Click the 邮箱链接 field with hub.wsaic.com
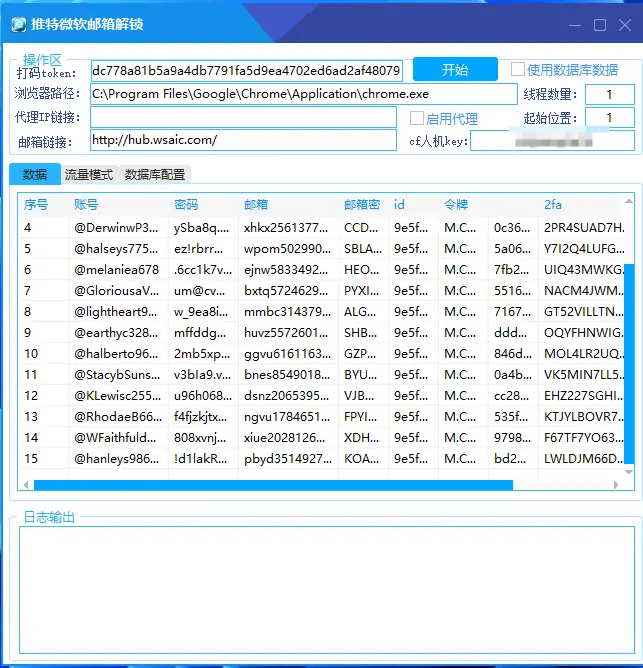This screenshot has width=643, height=668. [x=243, y=140]
